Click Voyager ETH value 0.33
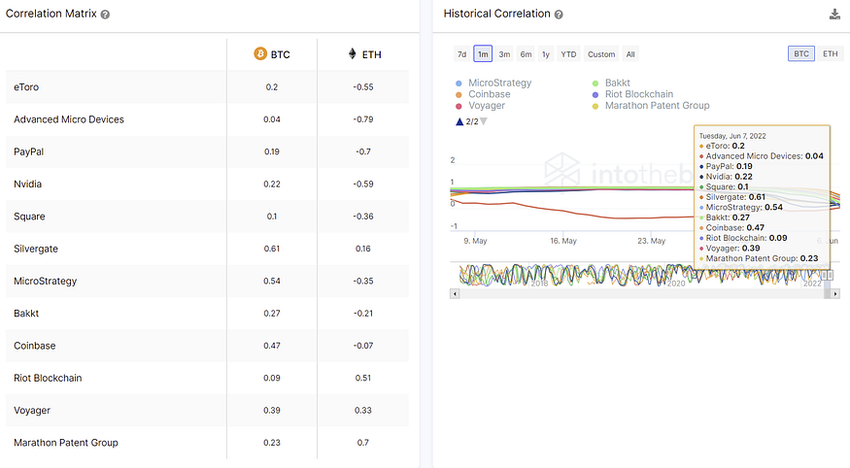 point(363,411)
